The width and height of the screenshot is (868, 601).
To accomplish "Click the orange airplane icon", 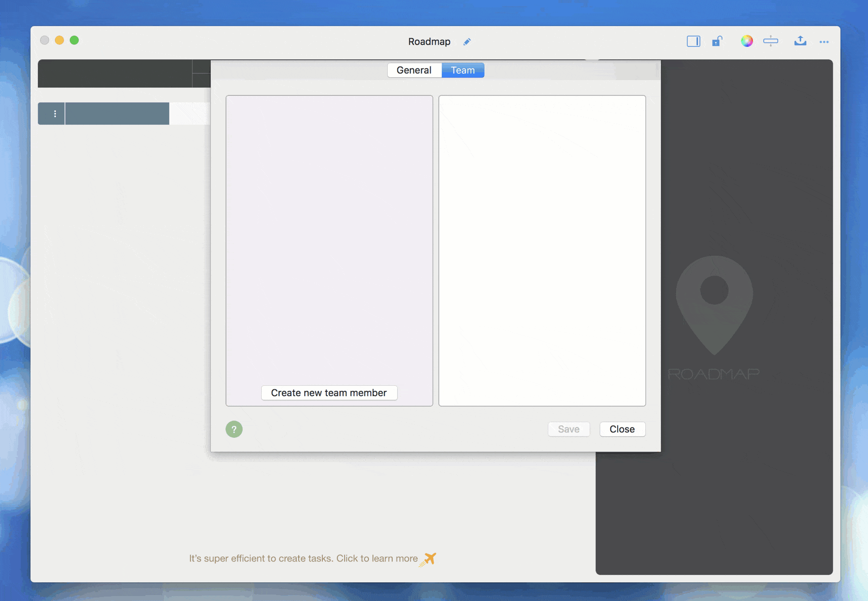I will click(x=428, y=559).
